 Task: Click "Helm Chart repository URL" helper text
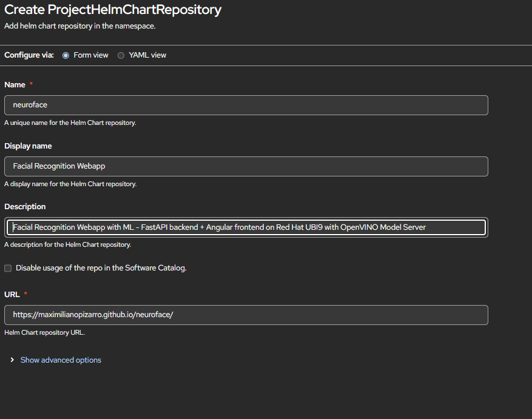click(43, 332)
